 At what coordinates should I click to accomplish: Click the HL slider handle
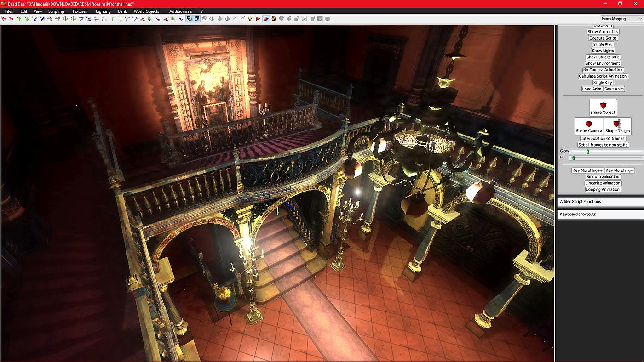pyautogui.click(x=573, y=158)
